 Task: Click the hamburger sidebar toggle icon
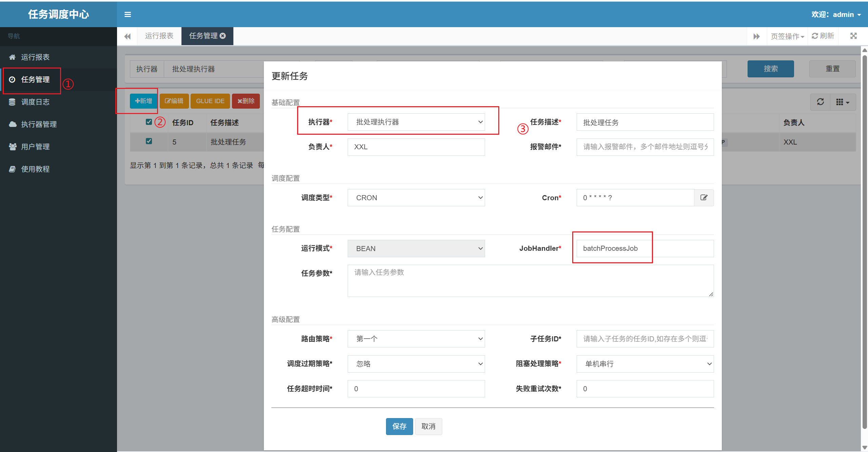click(128, 14)
